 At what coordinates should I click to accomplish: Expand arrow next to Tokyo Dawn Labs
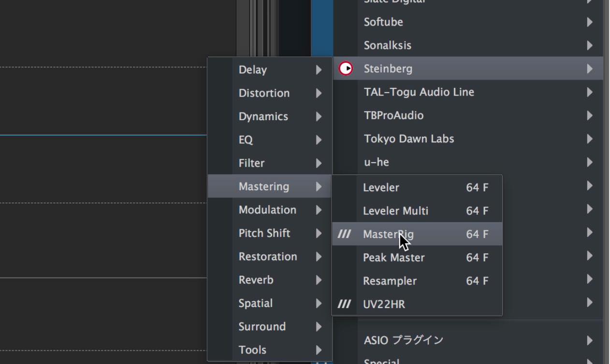tap(590, 139)
